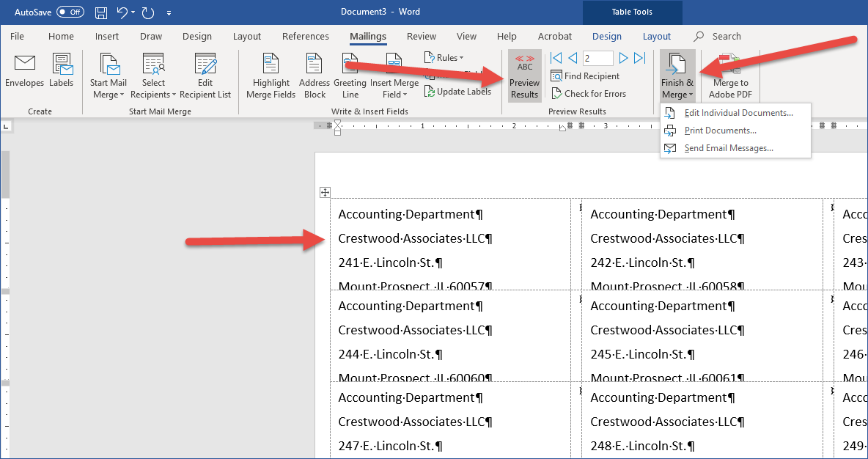Undo the last action
Screen dimensions: 868x459
click(x=122, y=12)
